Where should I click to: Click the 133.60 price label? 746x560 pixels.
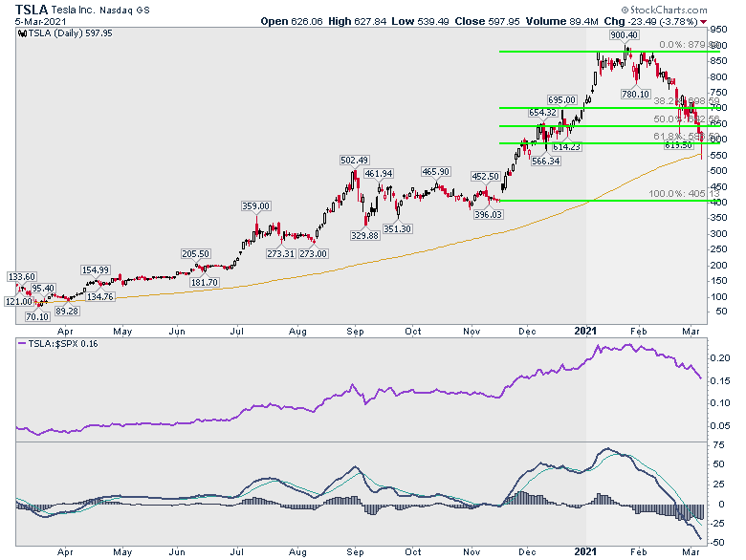(x=22, y=276)
